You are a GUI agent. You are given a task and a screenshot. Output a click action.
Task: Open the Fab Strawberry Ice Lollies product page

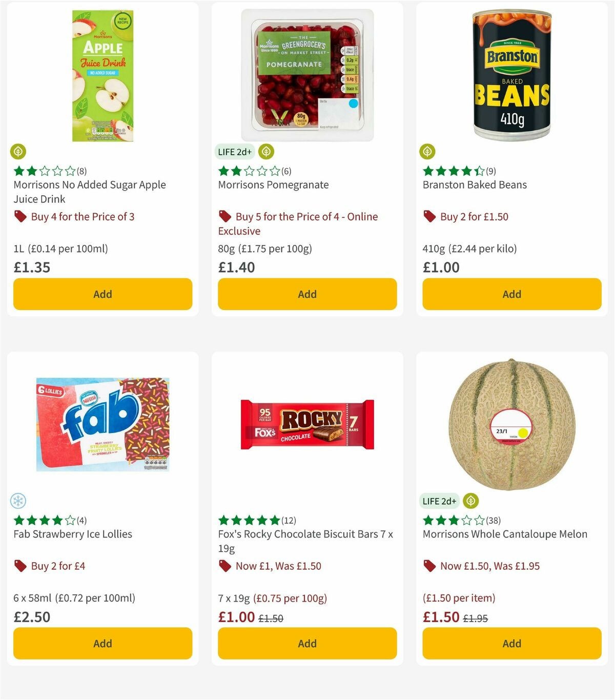coord(72,533)
